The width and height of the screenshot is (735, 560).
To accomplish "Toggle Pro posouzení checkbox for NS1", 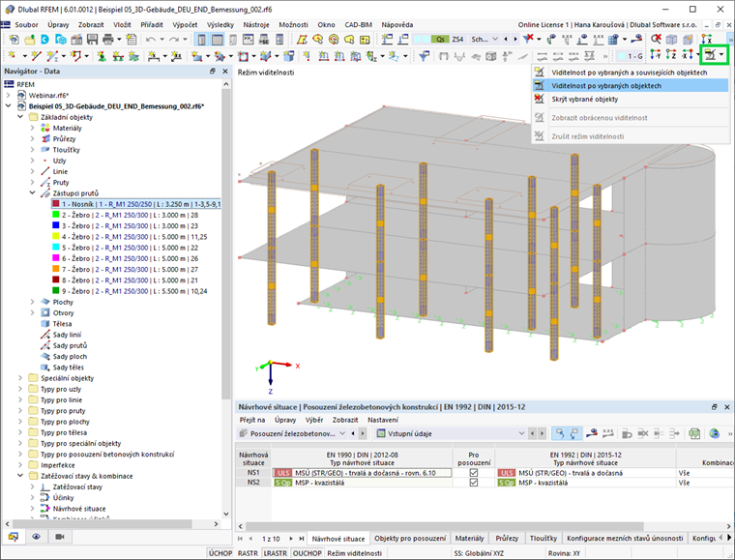I will (474, 473).
